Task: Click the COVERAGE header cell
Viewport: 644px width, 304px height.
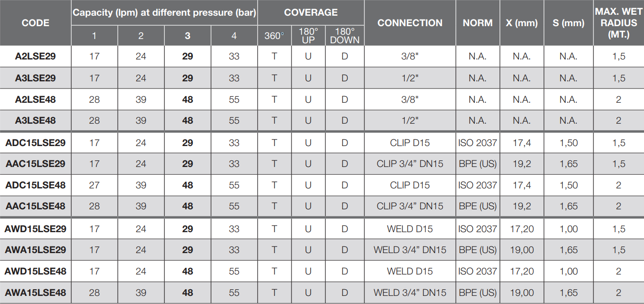Action: point(311,12)
